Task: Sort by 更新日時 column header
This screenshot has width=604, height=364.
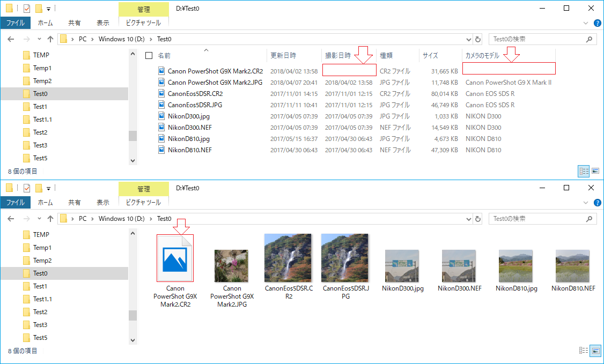Action: (283, 56)
